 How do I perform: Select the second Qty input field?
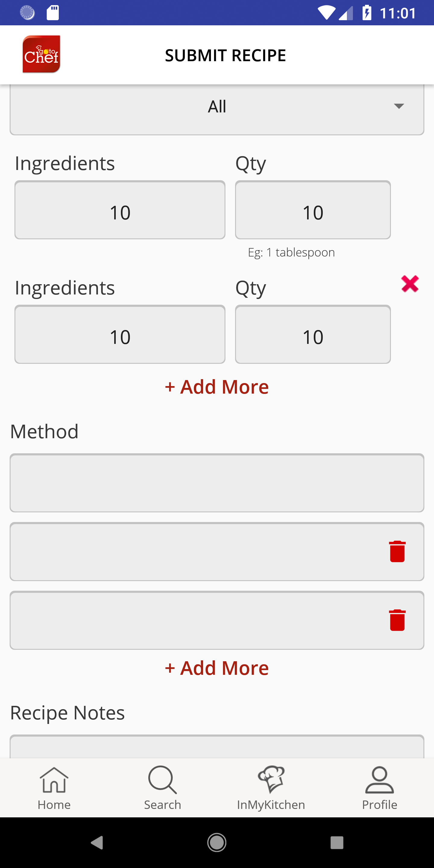[313, 334]
